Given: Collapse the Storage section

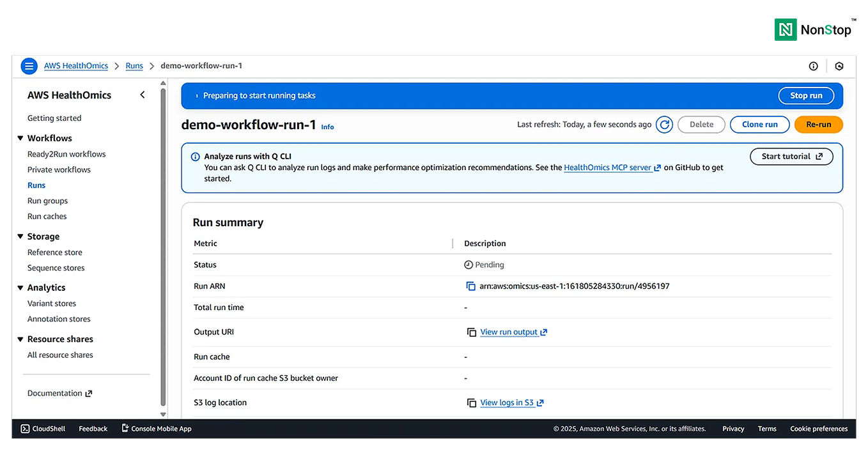Looking at the screenshot, I should point(20,236).
